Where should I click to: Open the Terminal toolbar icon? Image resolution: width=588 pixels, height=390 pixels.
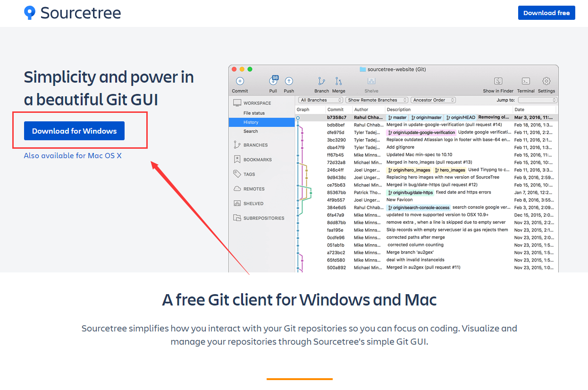[526, 81]
